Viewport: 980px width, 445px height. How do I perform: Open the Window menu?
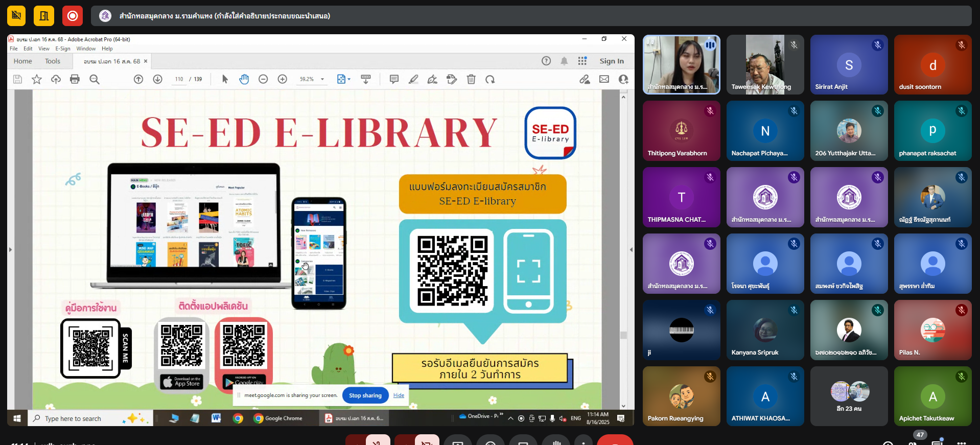pos(86,49)
